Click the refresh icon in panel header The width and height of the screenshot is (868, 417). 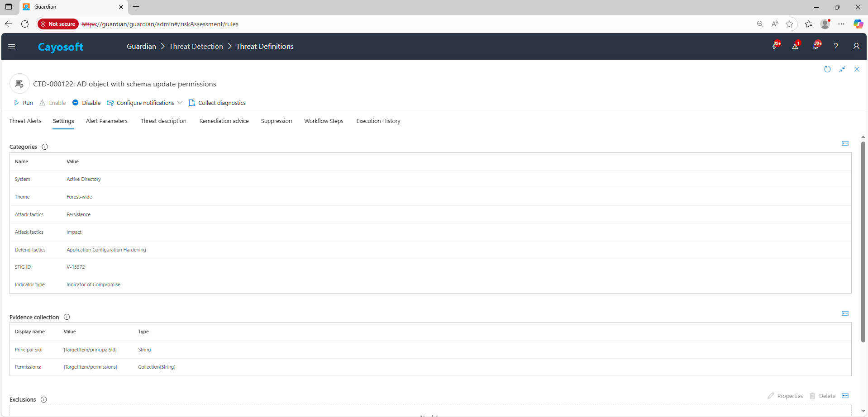coord(827,69)
